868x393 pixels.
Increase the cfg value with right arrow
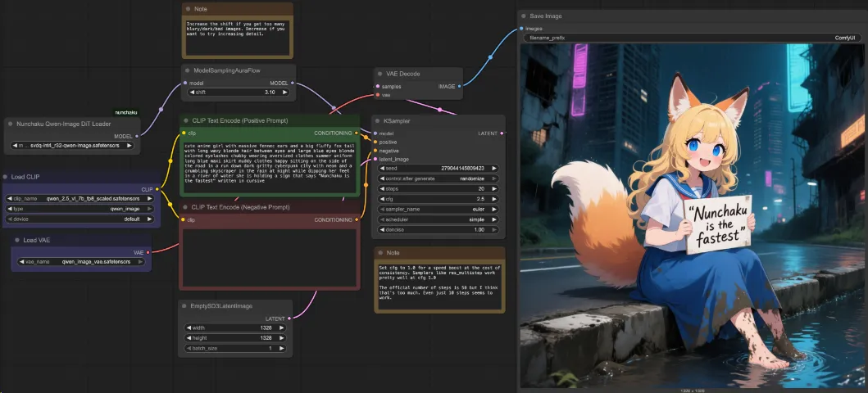[x=493, y=199]
